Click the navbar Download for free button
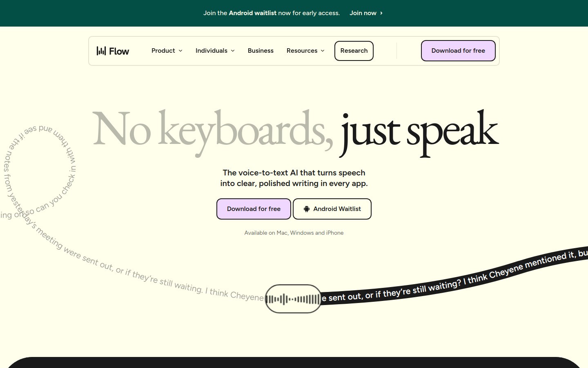The height and width of the screenshot is (368, 588). (458, 51)
